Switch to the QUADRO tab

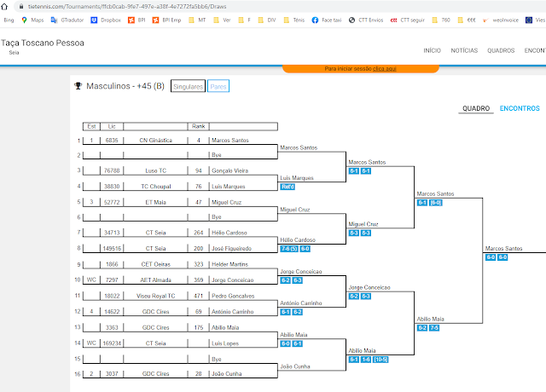[x=476, y=108]
